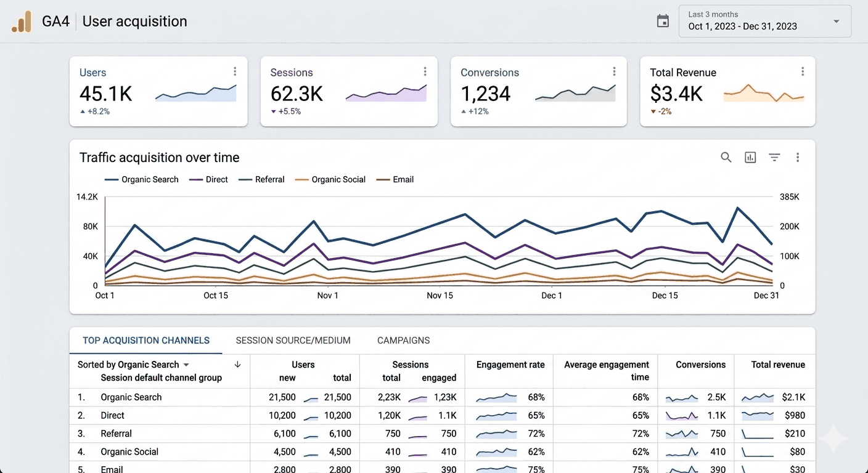Click the Total Revenue card sparkline chart
Viewport: 868px width, 473px height.
tap(764, 93)
